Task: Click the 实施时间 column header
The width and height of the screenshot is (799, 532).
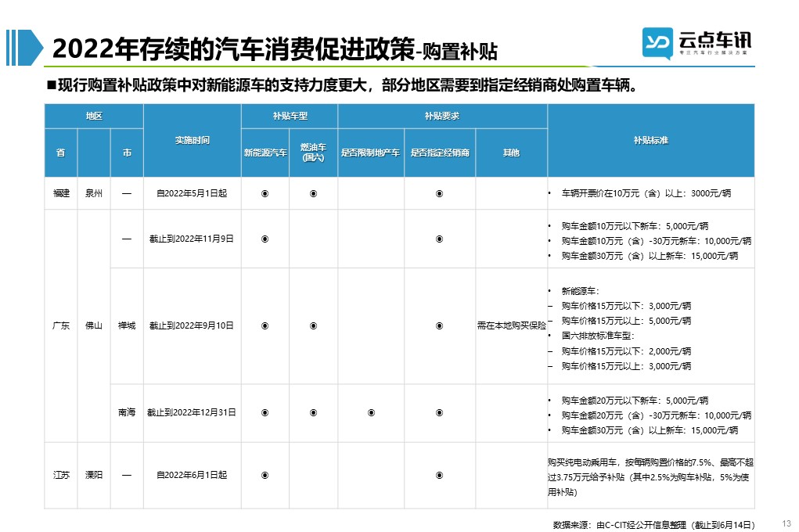Action: [192, 141]
